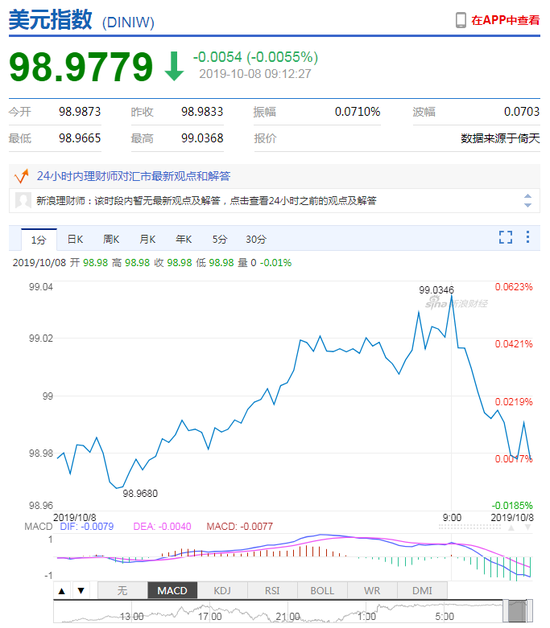The height and width of the screenshot is (628, 550).
Task: Select the MACD indicator tab
Action: pos(172,590)
